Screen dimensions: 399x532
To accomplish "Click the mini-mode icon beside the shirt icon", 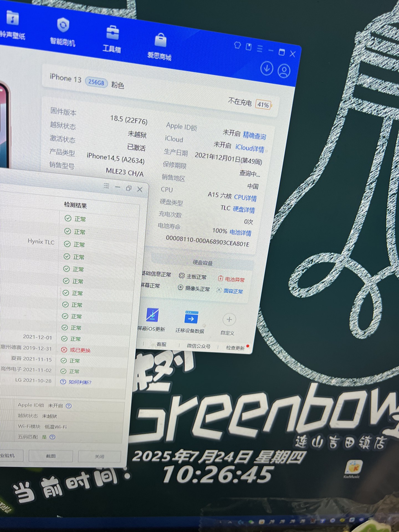I will tap(249, 47).
